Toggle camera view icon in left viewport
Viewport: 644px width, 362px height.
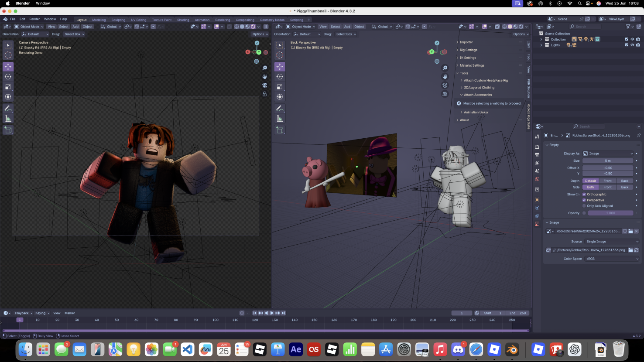point(264,85)
